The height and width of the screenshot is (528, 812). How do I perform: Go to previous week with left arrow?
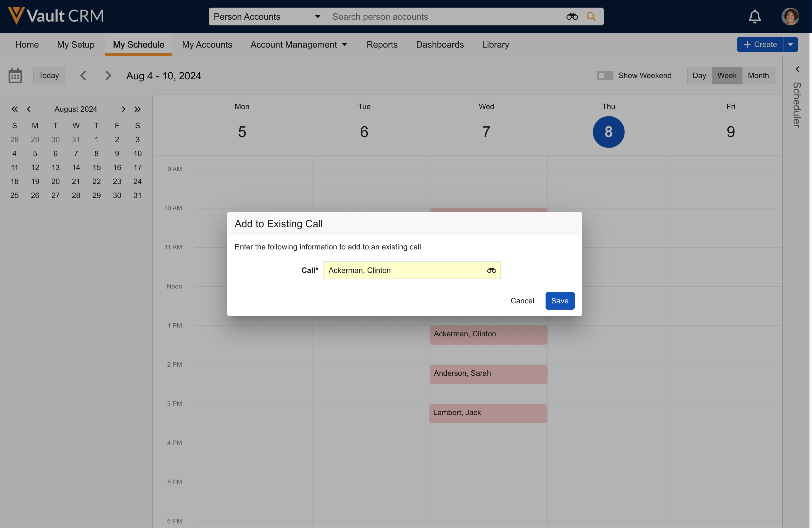(x=83, y=76)
